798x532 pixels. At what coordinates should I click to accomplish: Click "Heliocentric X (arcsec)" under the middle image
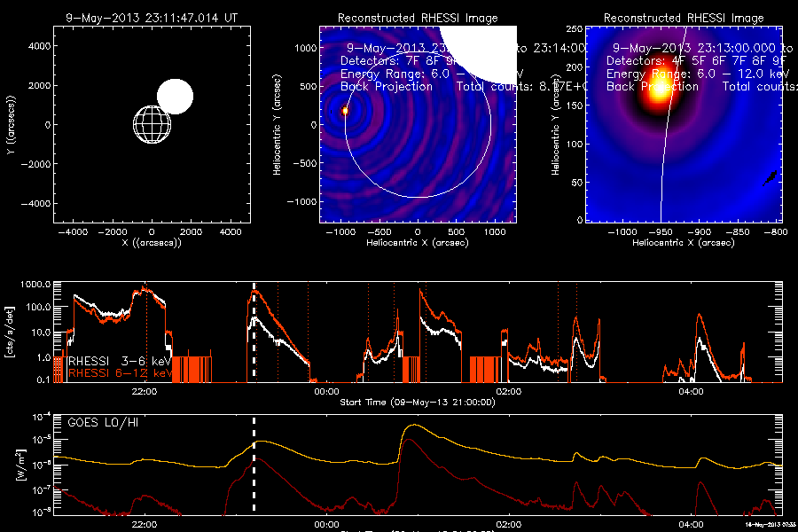[418, 243]
